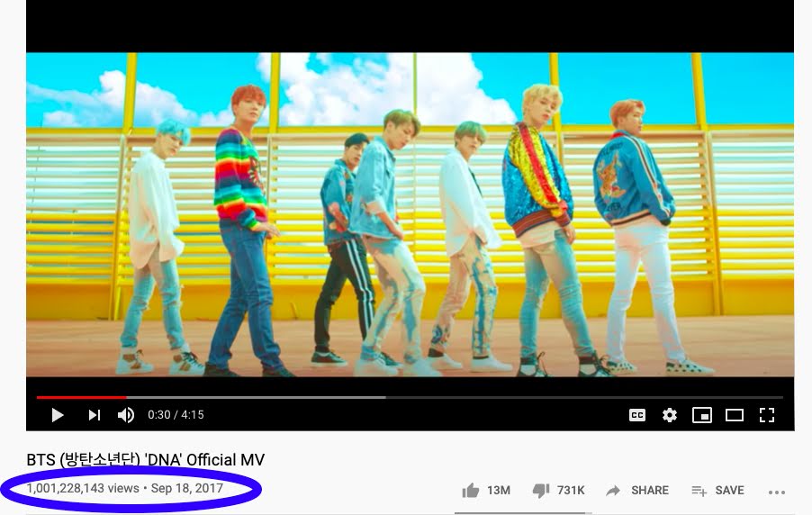Click the 0:30 / 4:15 time display
Screen dimensions: 812x515
(x=176, y=415)
